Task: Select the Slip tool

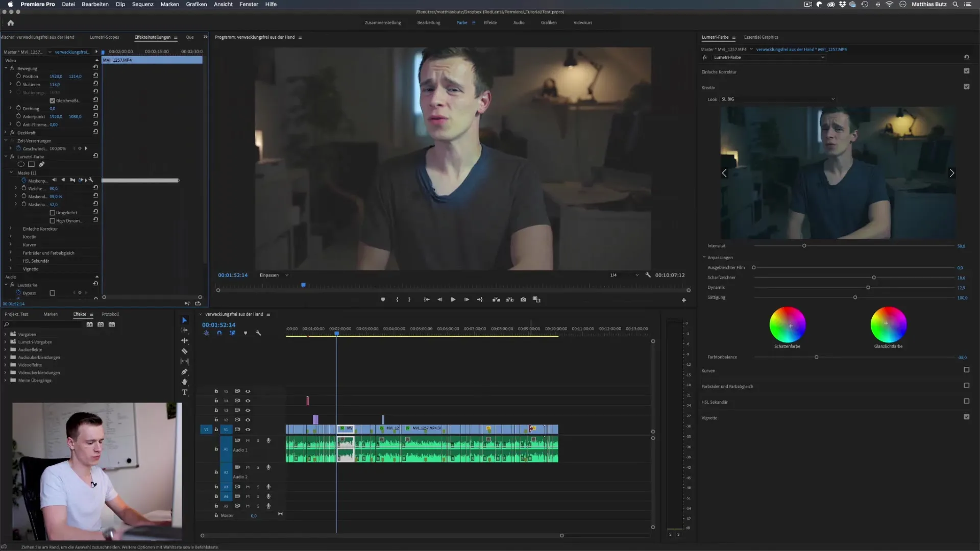Action: [x=184, y=361]
